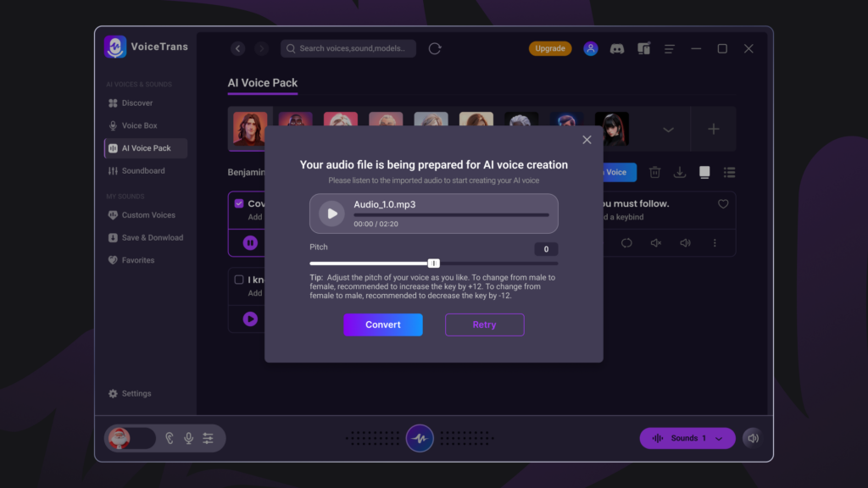Image resolution: width=868 pixels, height=488 pixels.
Task: Click the download icon next to the trash icon
Action: [x=680, y=172]
